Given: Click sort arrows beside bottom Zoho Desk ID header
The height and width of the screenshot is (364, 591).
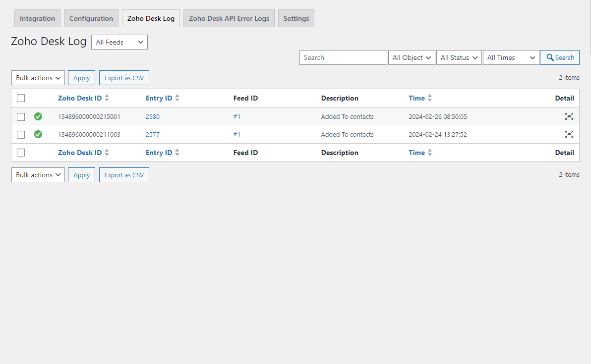Looking at the screenshot, I should (107, 153).
